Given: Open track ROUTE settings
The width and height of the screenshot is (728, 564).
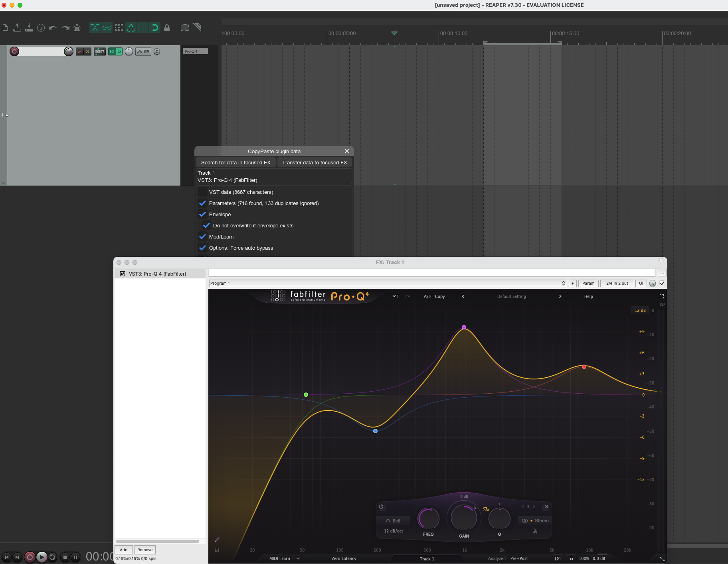Looking at the screenshot, I should pos(100,51).
